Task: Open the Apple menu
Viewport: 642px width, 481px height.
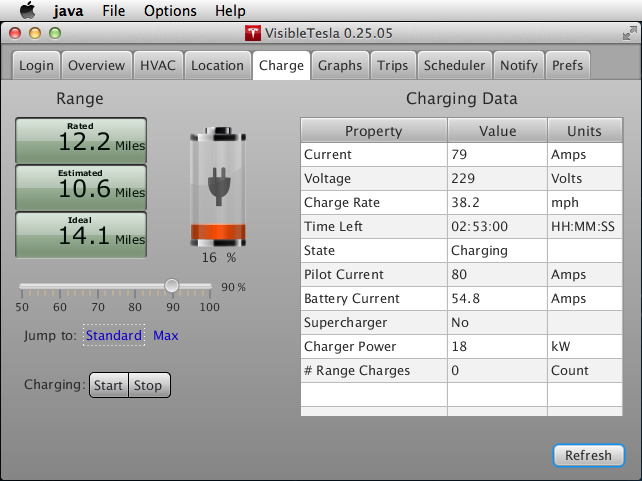Action: click(27, 10)
